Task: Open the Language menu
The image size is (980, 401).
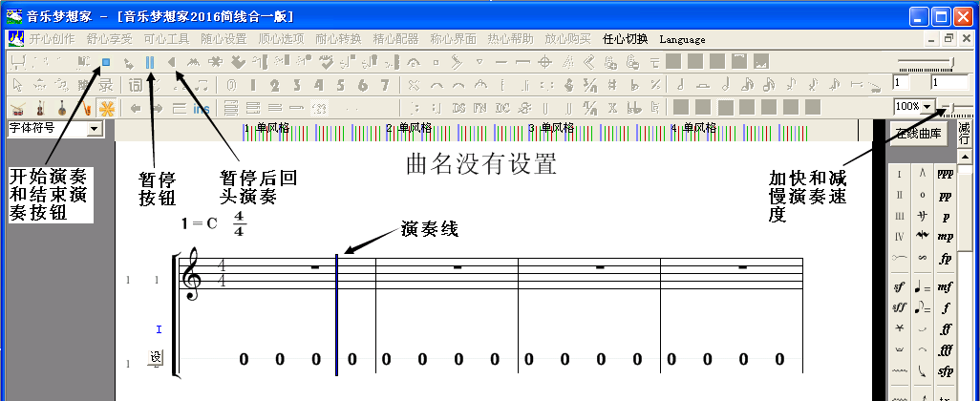Action: pos(682,39)
